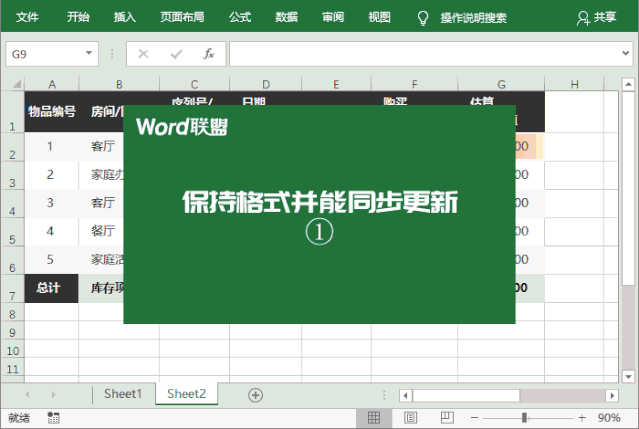
Task: Click inside the formula bar input
Action: coord(420,54)
